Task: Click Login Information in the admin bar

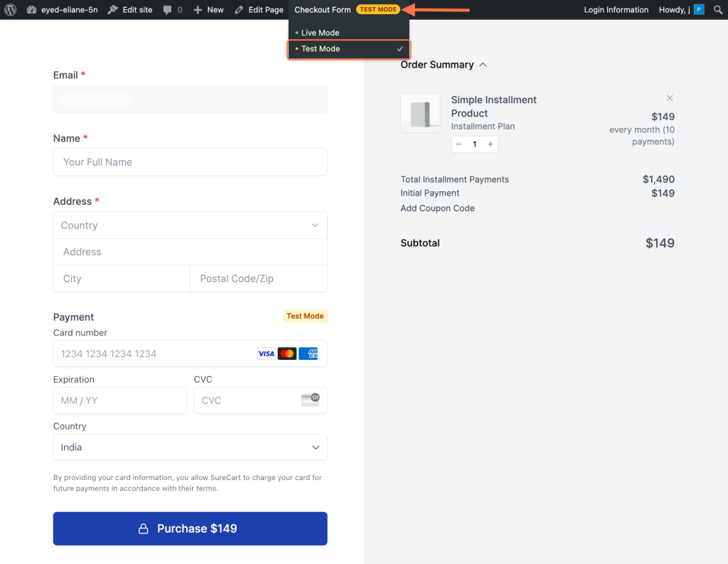Action: tap(616, 9)
